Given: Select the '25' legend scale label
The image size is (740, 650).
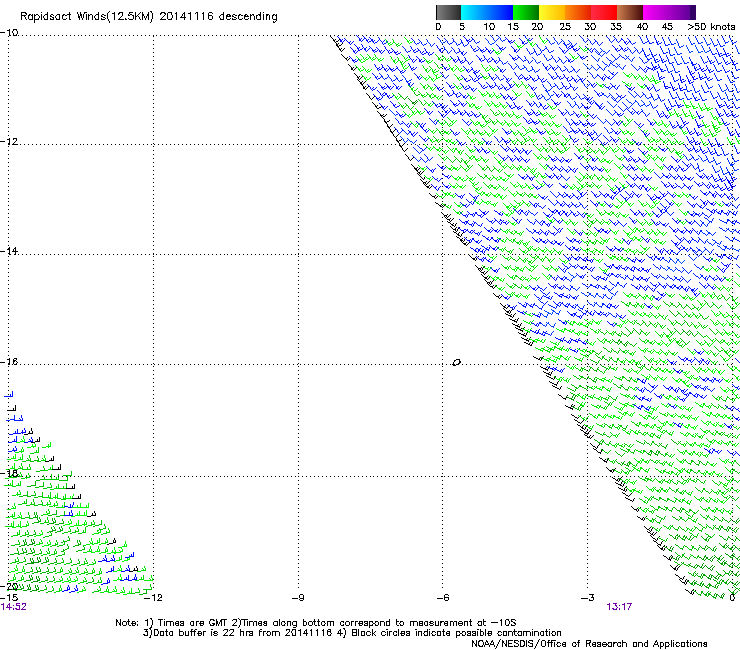Looking at the screenshot, I should (565, 27).
